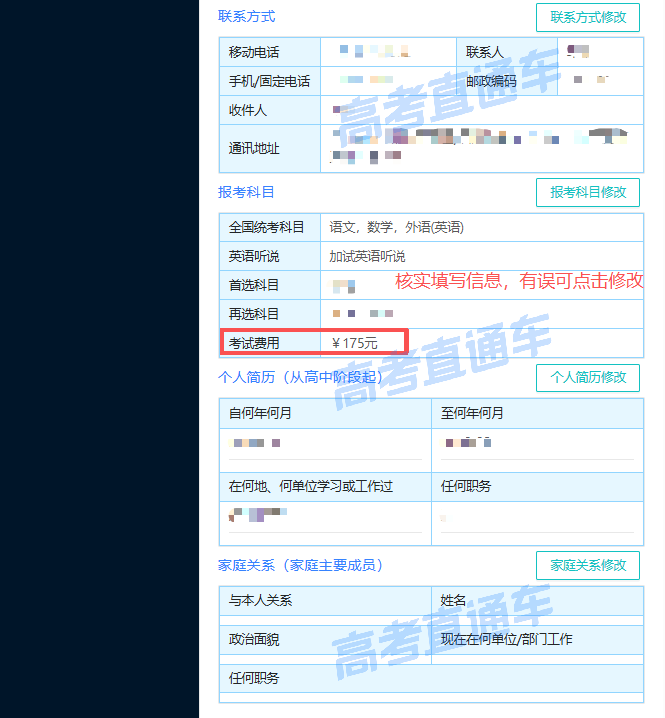
Task: Select the 自何年何月 column header
Action: coord(325,413)
